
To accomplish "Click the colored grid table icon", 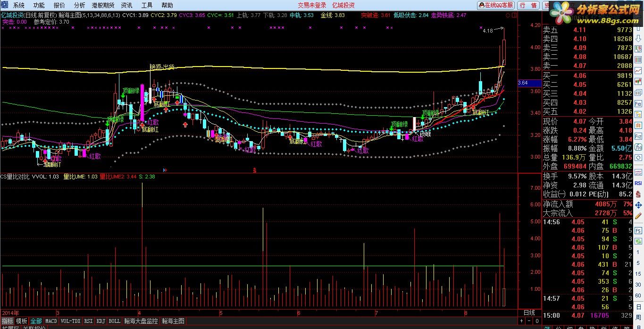I will click(x=638, y=59).
